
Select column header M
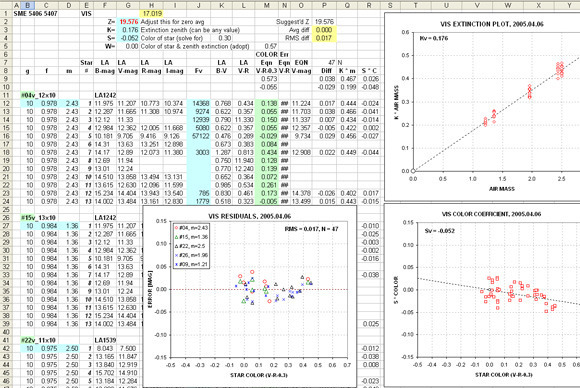[267, 5]
